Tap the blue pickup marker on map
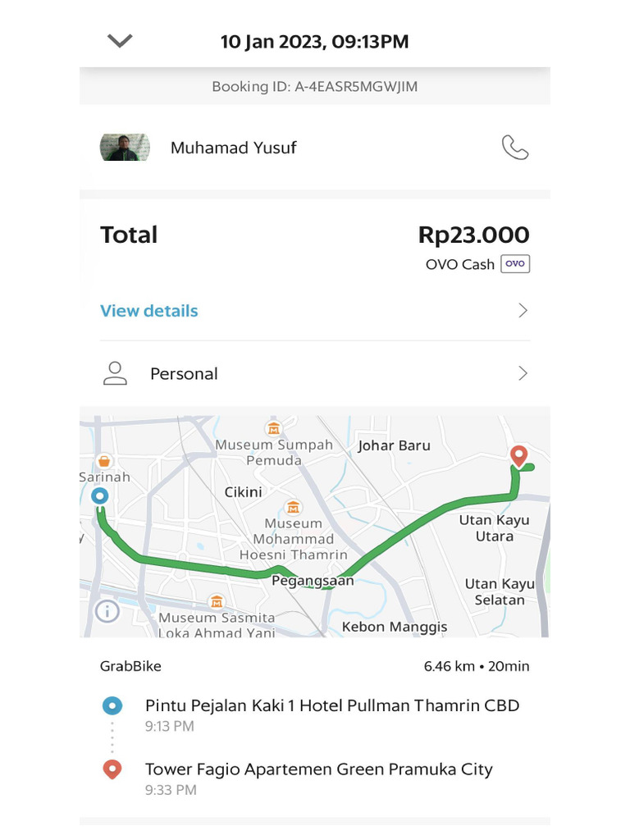Image resolution: width=630 pixels, height=840 pixels. pos(99,495)
